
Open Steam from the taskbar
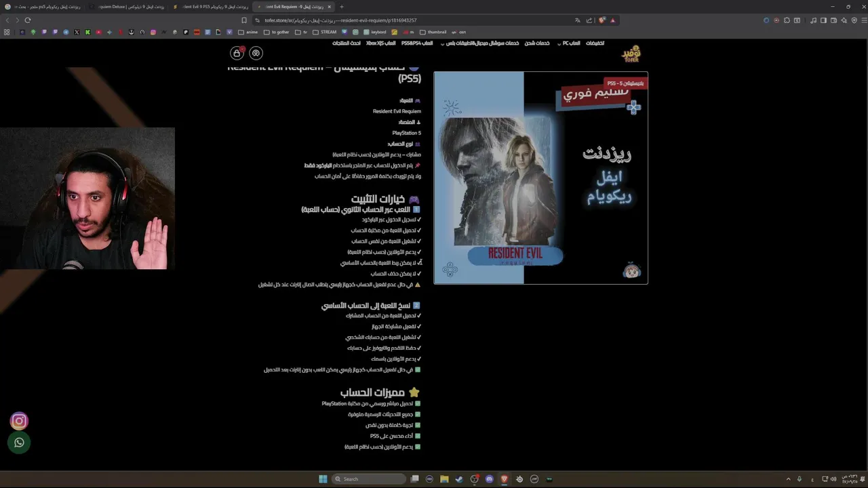tap(460, 479)
